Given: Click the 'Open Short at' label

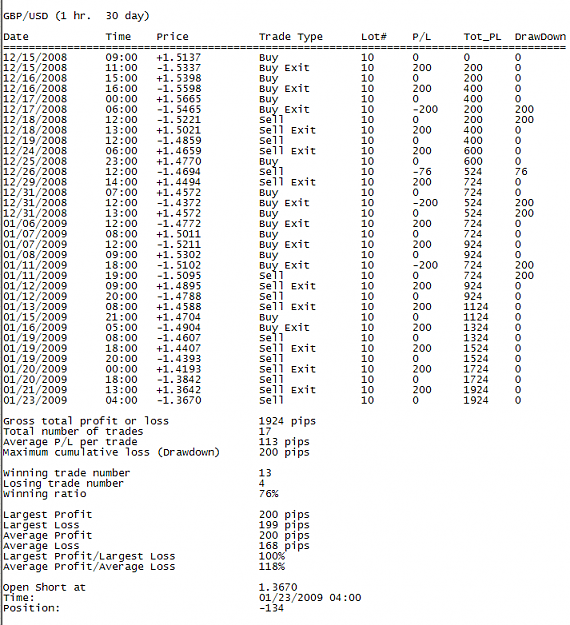Looking at the screenshot, I should pyautogui.click(x=44, y=588).
